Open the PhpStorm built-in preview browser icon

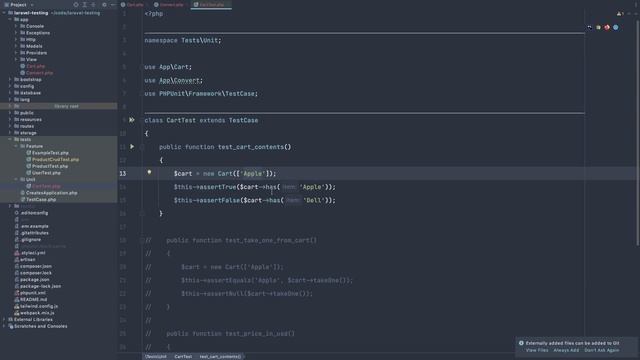tap(589, 27)
